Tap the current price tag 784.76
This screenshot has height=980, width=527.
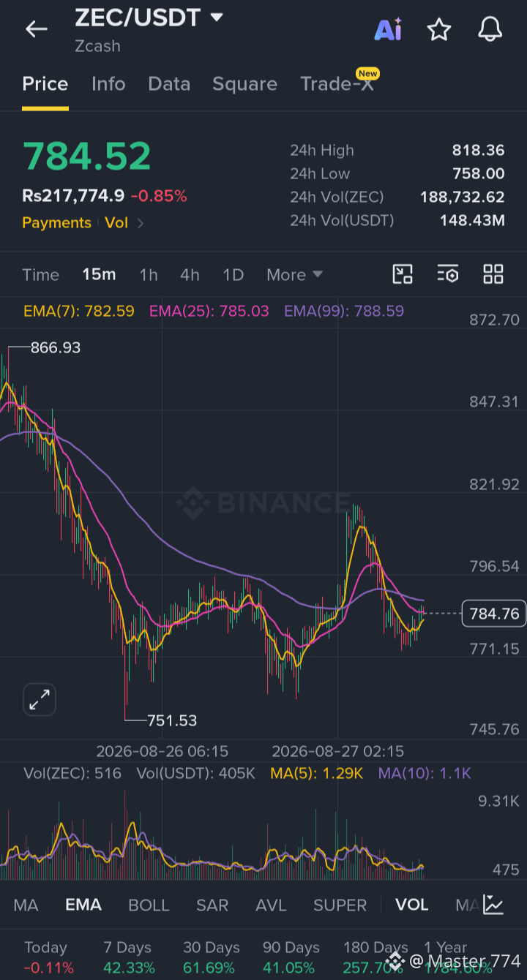tap(494, 614)
